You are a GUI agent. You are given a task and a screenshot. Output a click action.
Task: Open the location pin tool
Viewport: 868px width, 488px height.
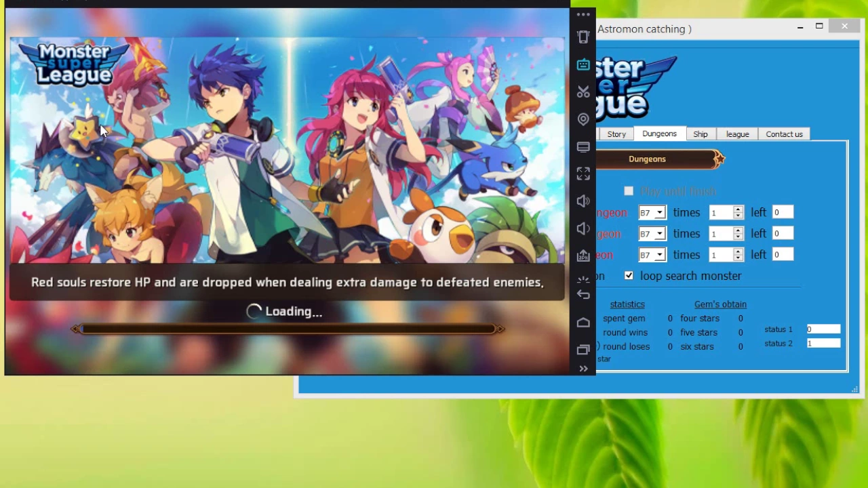coord(583,119)
